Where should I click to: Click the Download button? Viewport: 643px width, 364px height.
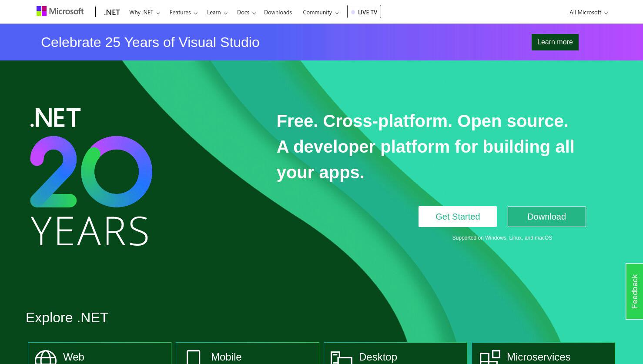tap(547, 217)
